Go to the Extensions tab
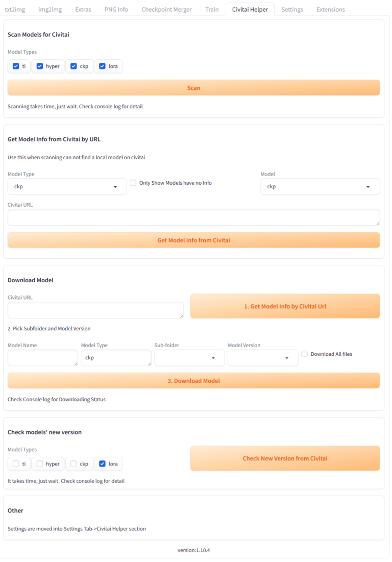The height and width of the screenshot is (562, 392). (330, 9)
